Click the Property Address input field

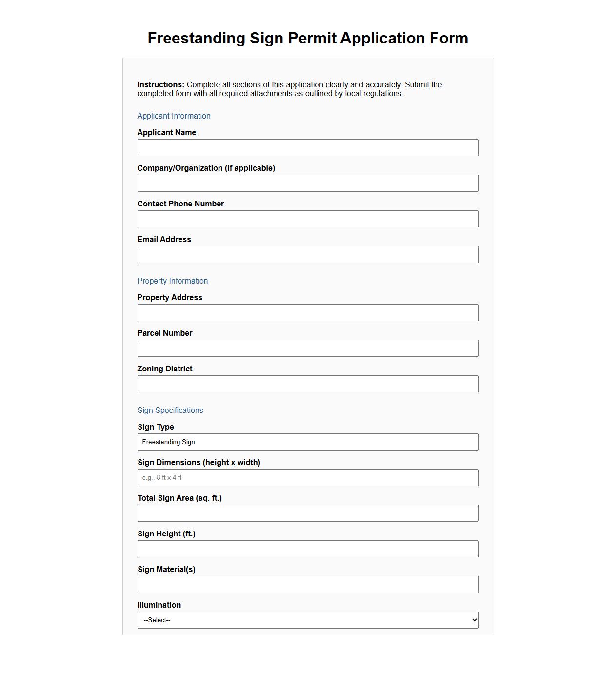pyautogui.click(x=308, y=312)
